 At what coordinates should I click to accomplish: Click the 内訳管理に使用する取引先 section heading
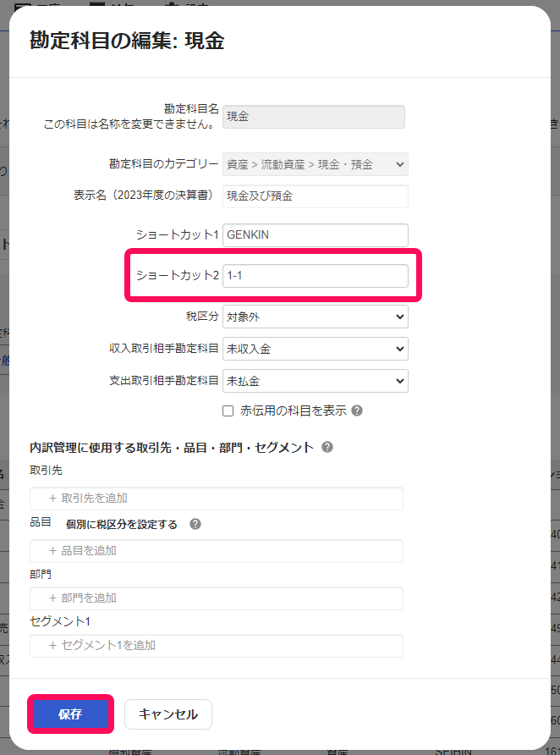172,447
